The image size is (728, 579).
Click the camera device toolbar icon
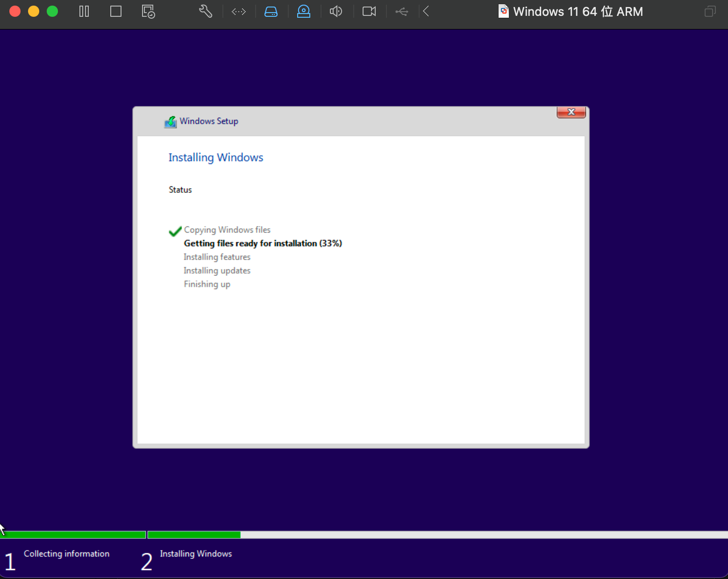pos(369,11)
